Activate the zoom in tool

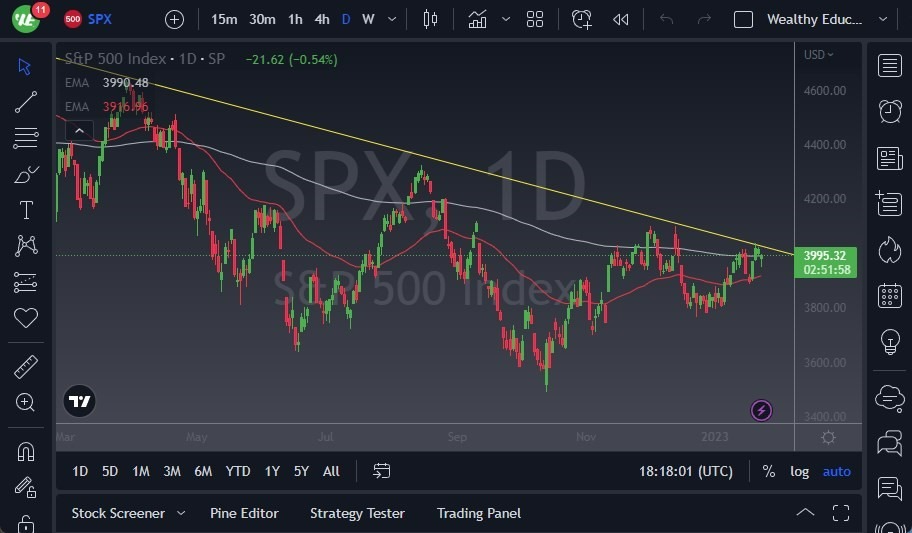click(25, 402)
